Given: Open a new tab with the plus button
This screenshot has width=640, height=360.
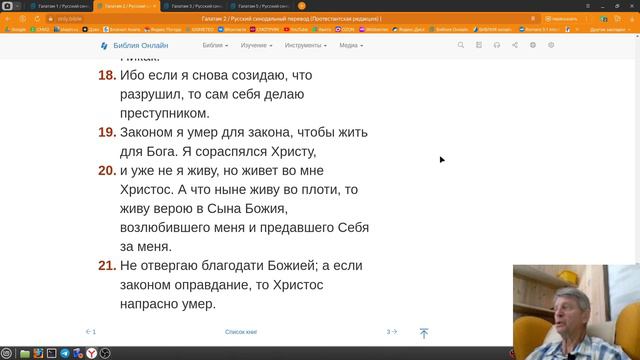Looking at the screenshot, I should tap(302, 6).
